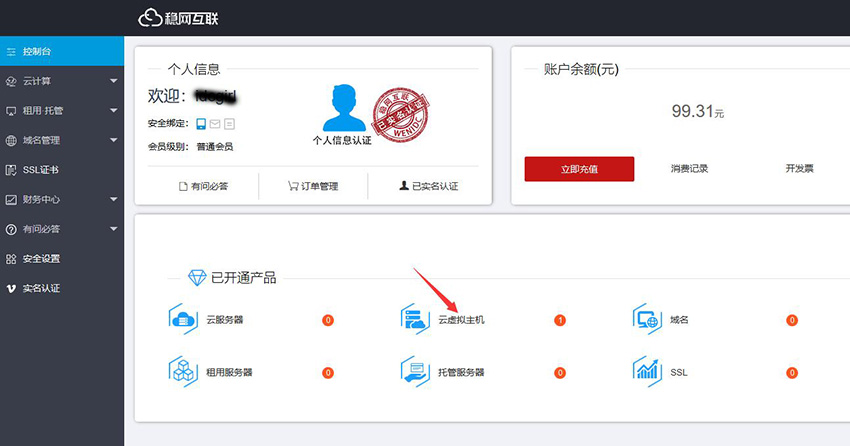This screenshot has height=446, width=850.
Task: Click the SSL证书 sidebar icon
Action: click(11, 170)
